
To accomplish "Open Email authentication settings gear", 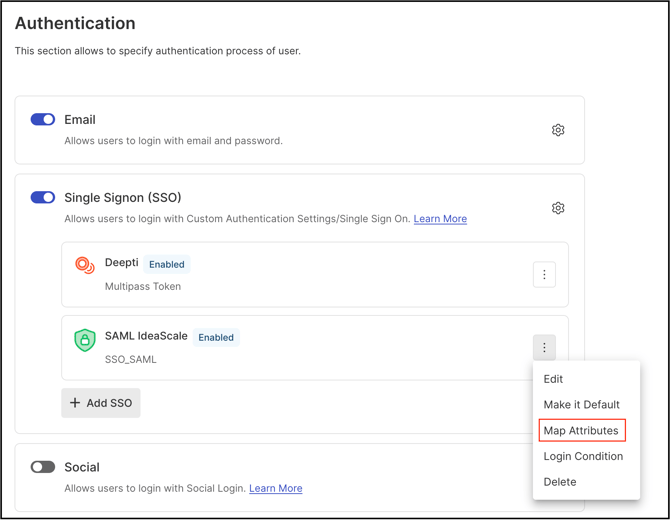I will (558, 130).
